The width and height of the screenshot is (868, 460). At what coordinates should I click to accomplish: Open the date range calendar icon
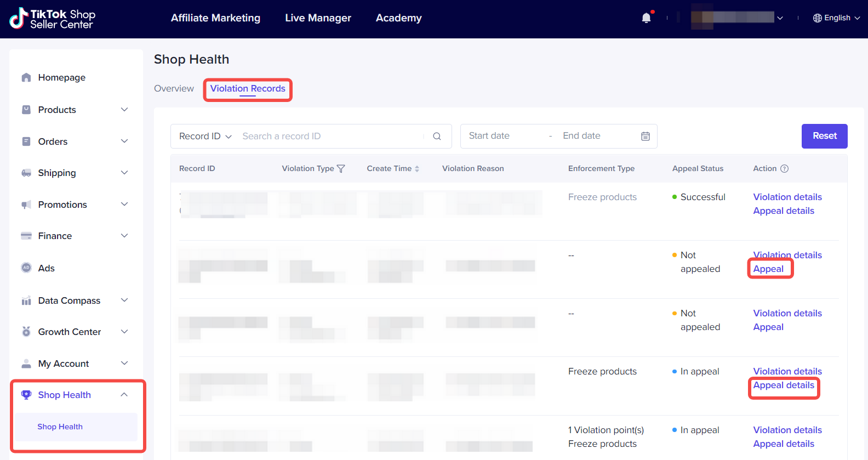[x=645, y=137]
